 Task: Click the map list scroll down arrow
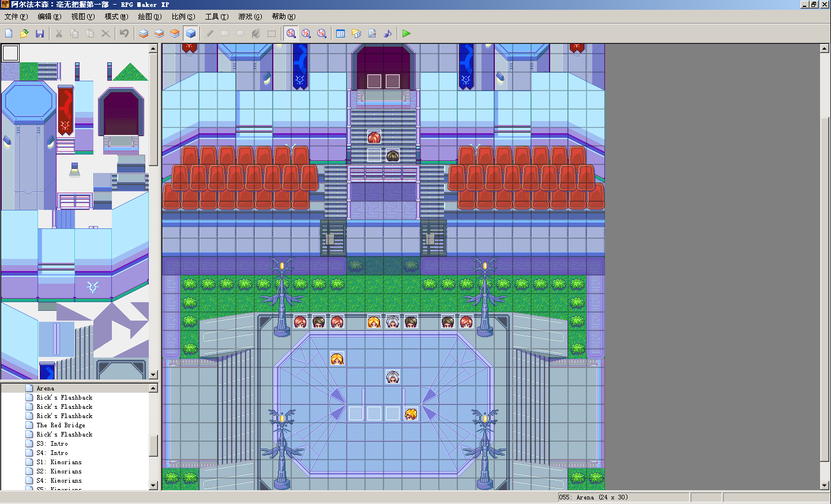point(153,486)
